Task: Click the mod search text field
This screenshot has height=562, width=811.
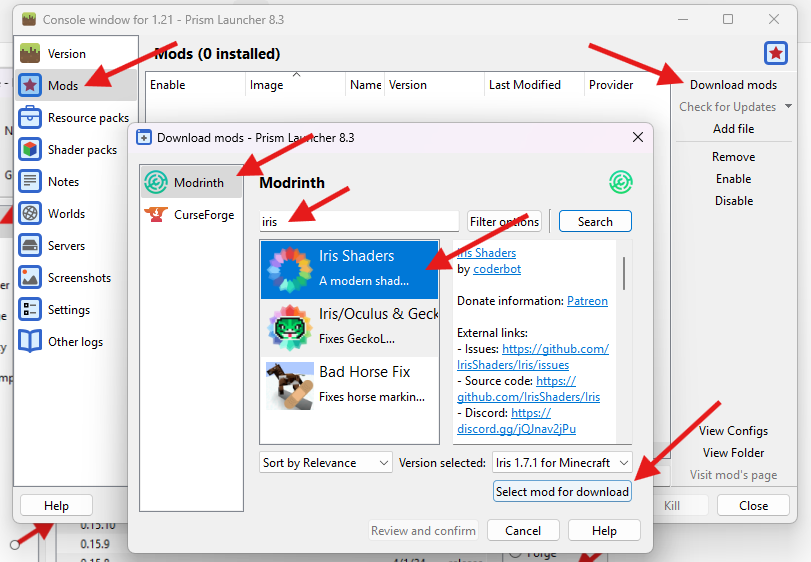Action: (x=358, y=222)
